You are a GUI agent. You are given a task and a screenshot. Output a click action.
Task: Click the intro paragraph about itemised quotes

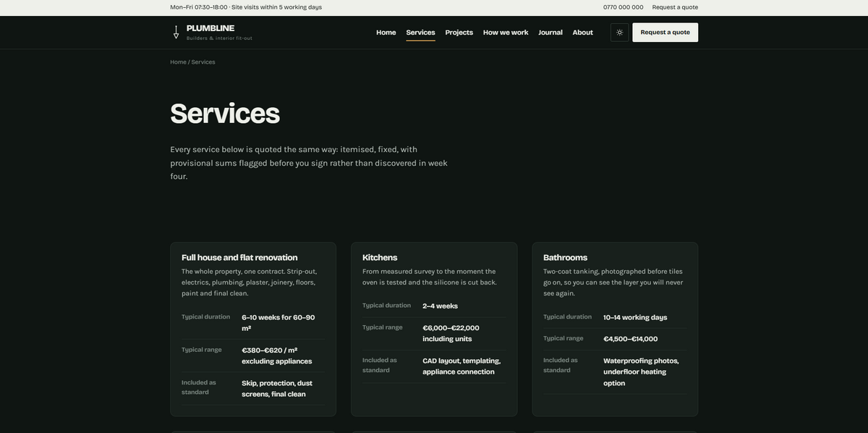coord(309,163)
